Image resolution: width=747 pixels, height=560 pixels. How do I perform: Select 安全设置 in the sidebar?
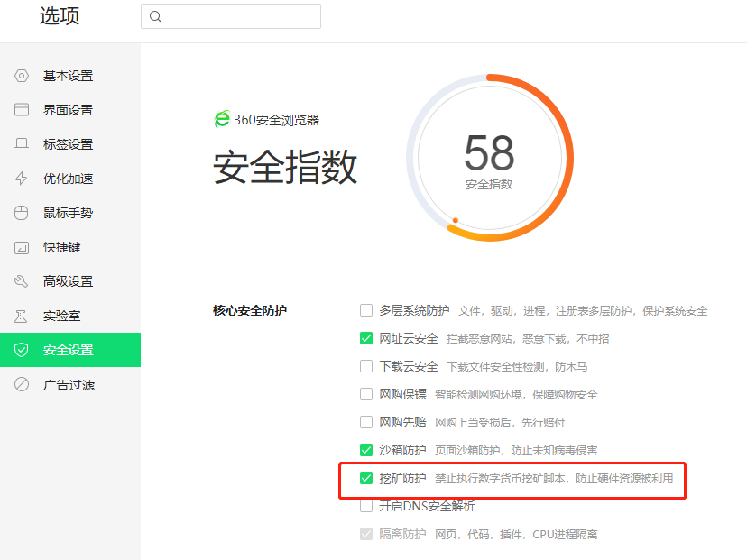pos(70,350)
